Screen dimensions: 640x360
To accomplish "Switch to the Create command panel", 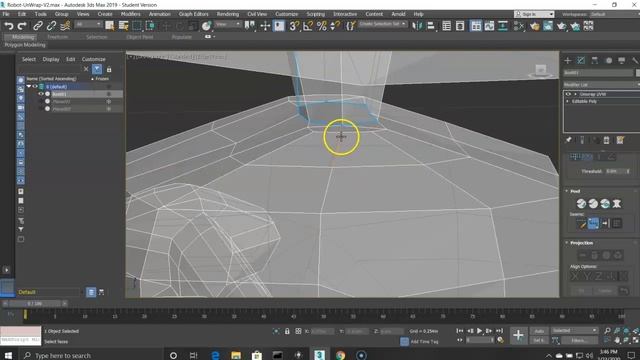I will tap(568, 60).
